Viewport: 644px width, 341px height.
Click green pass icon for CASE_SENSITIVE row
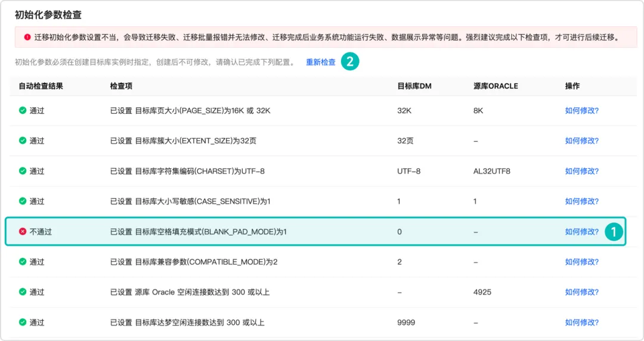coord(23,201)
